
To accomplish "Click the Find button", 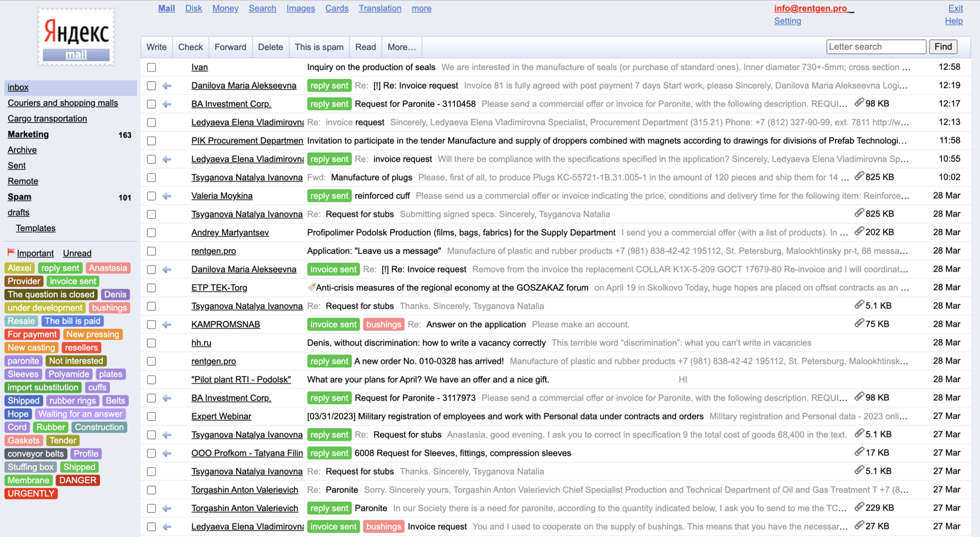I will click(x=943, y=47).
